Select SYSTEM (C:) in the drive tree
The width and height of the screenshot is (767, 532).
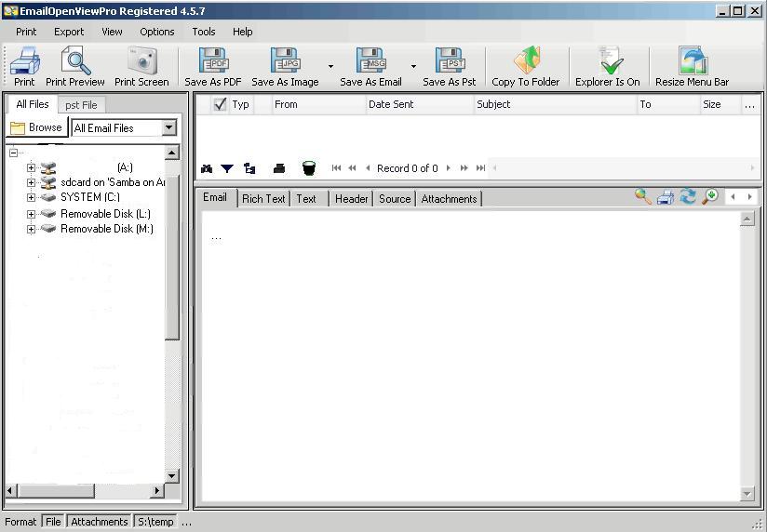coord(90,197)
